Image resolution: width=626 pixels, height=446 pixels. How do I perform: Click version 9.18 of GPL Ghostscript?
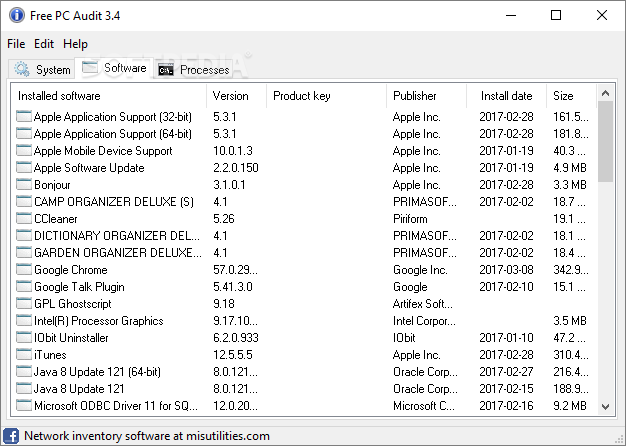coord(224,303)
